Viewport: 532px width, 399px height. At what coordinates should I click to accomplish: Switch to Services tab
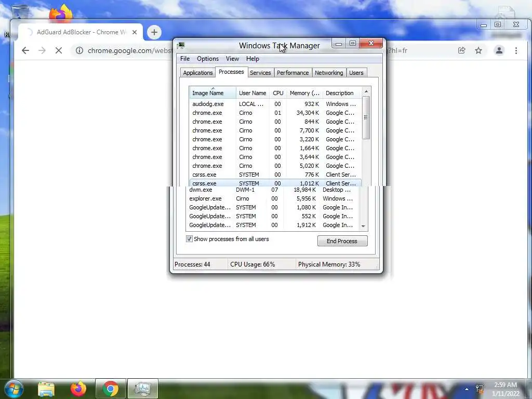point(260,73)
